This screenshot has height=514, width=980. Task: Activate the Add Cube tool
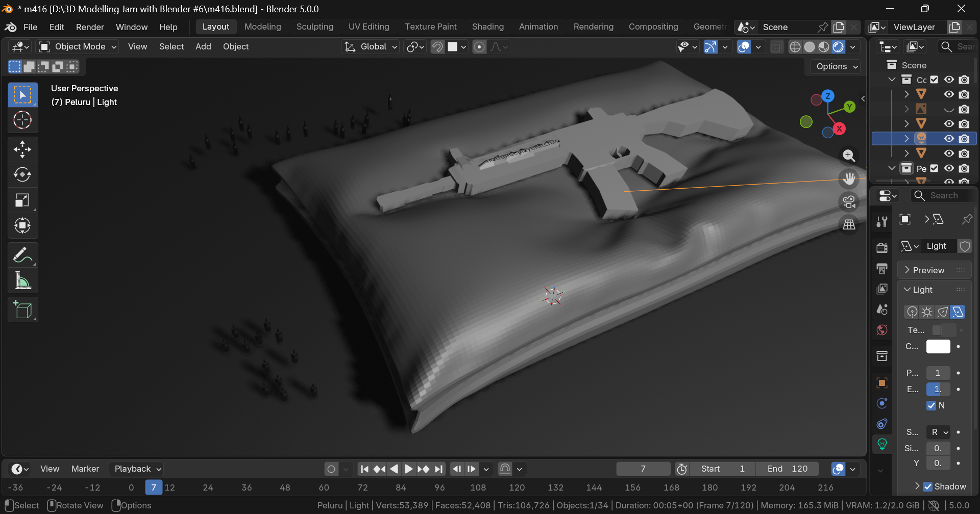click(22, 310)
